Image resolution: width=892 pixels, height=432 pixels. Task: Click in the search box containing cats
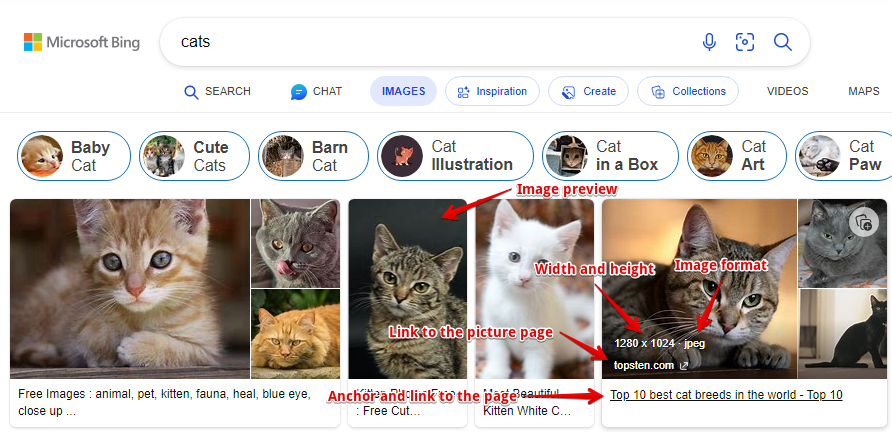coord(430,42)
